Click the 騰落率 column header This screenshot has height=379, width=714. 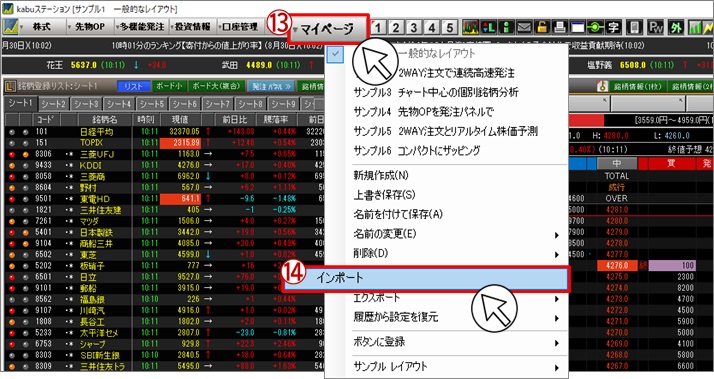[276, 120]
